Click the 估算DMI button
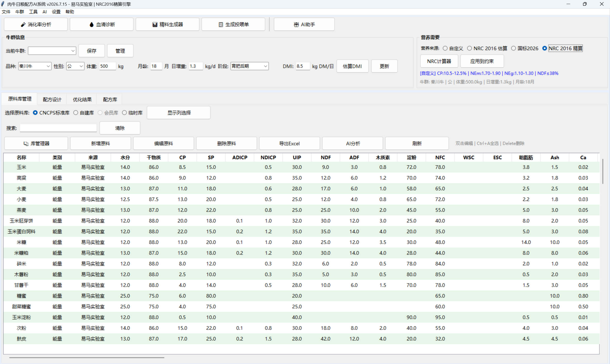Viewport: 610px width, 364px height. pos(352,66)
